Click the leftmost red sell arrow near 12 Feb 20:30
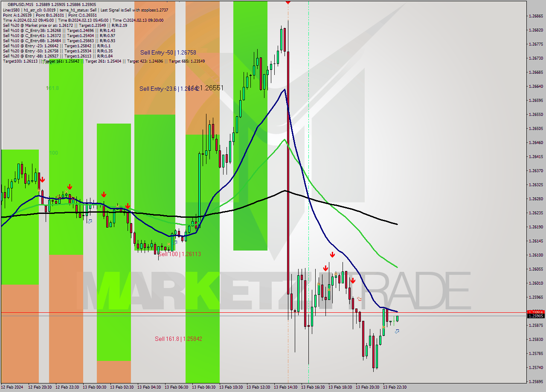Image resolution: width=546 pixels, height=392 pixels. tap(42, 180)
